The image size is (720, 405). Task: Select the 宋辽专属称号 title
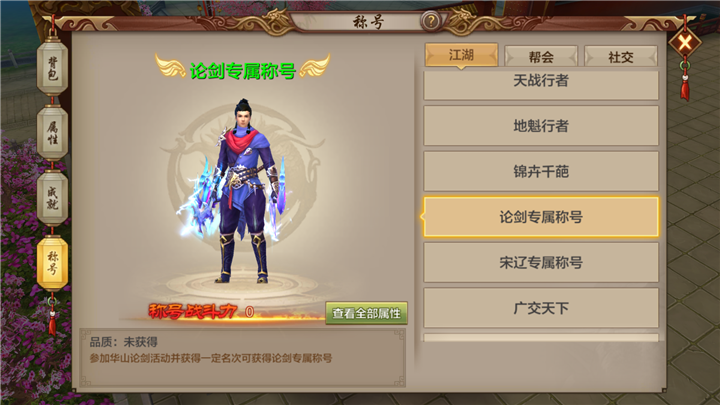541,262
